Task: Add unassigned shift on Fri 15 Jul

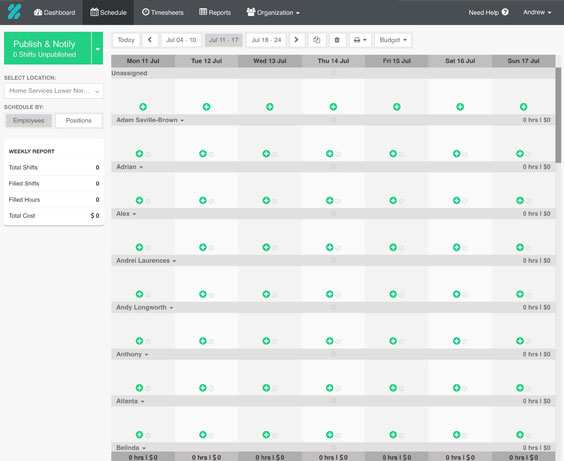Action: pos(397,106)
